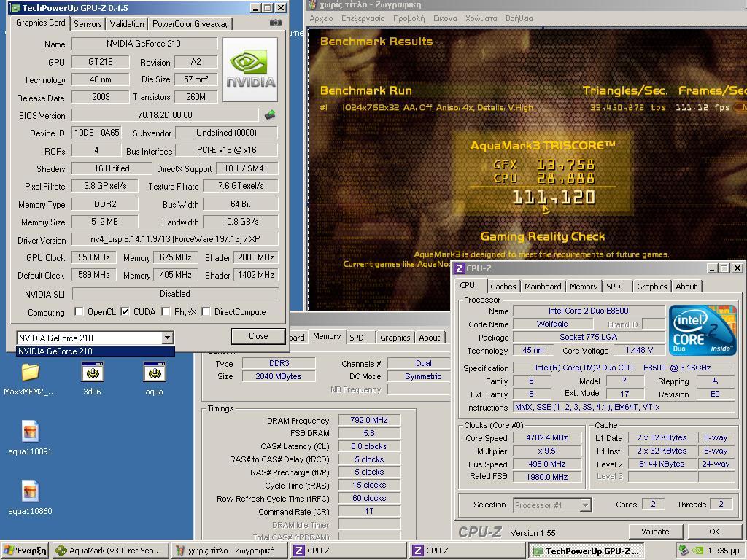Switch to AquaMark taskbar button
This screenshot has height=560, width=747.
[110, 551]
